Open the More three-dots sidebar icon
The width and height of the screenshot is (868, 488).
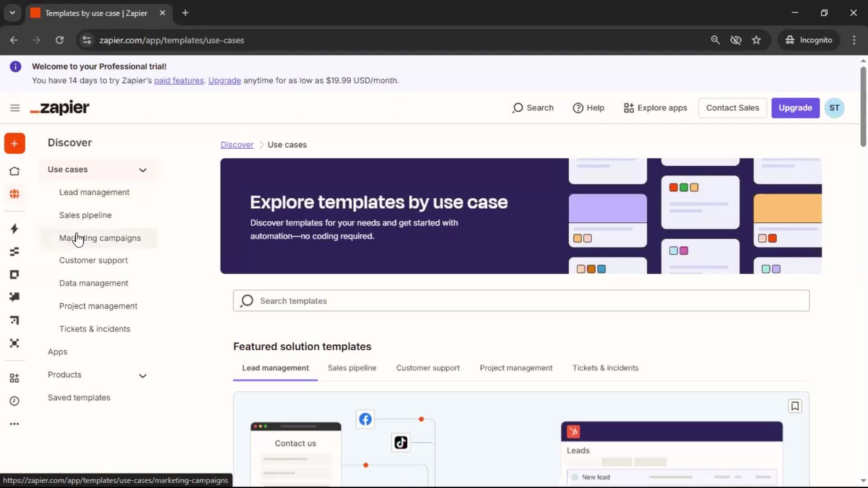pos(14,424)
